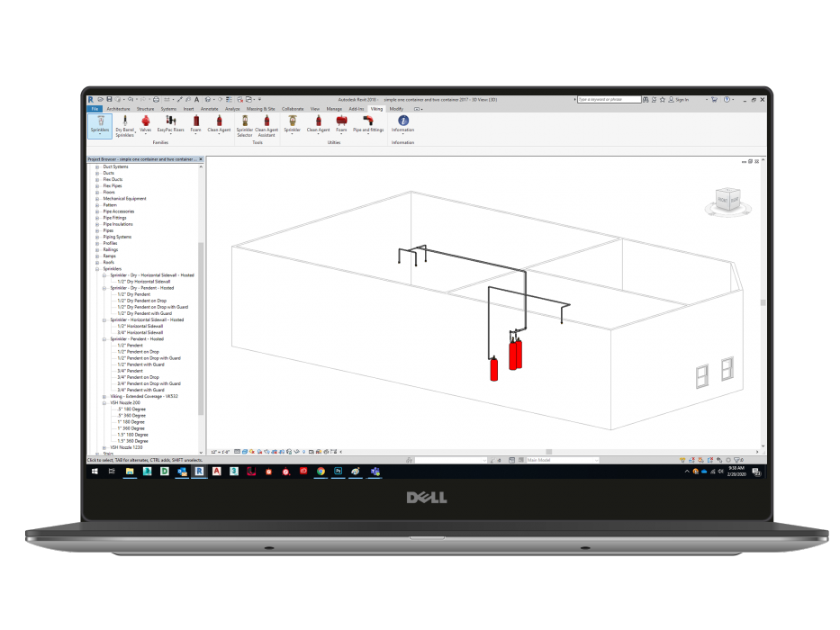The height and width of the screenshot is (630, 840).
Task: Close the Project Browser panel
Action: coord(201,159)
